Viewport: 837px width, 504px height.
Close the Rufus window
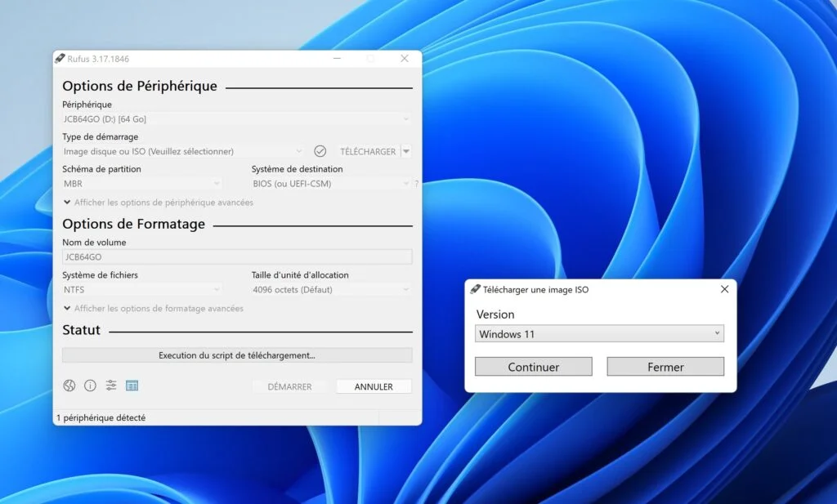(405, 59)
